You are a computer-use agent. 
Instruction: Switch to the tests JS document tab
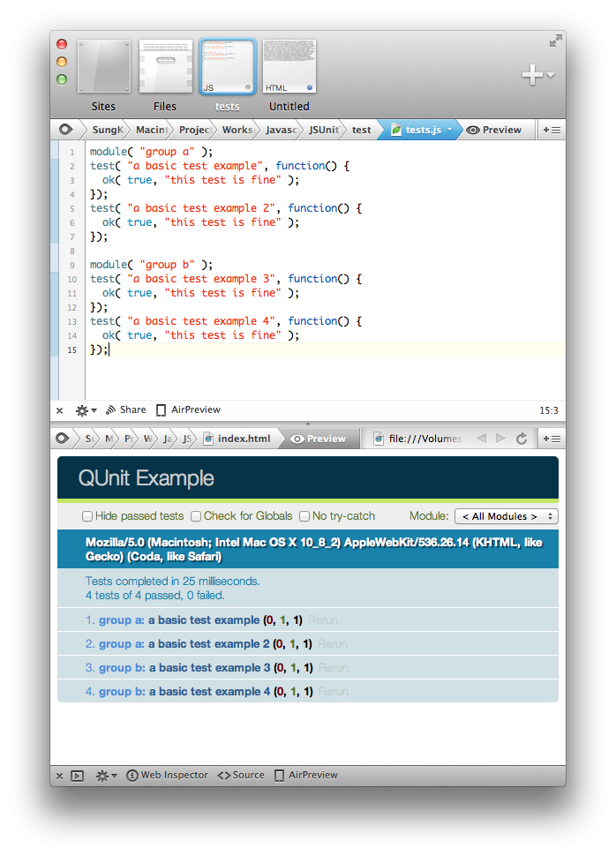pyautogui.click(x=227, y=66)
